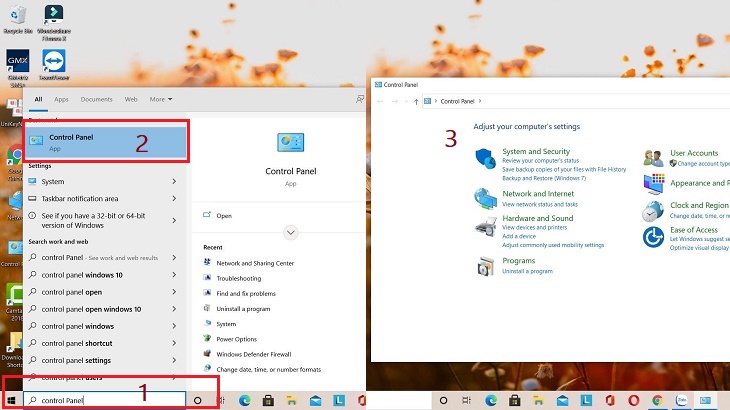This screenshot has height=410, width=730.
Task: Click Add a device link
Action: [519, 236]
